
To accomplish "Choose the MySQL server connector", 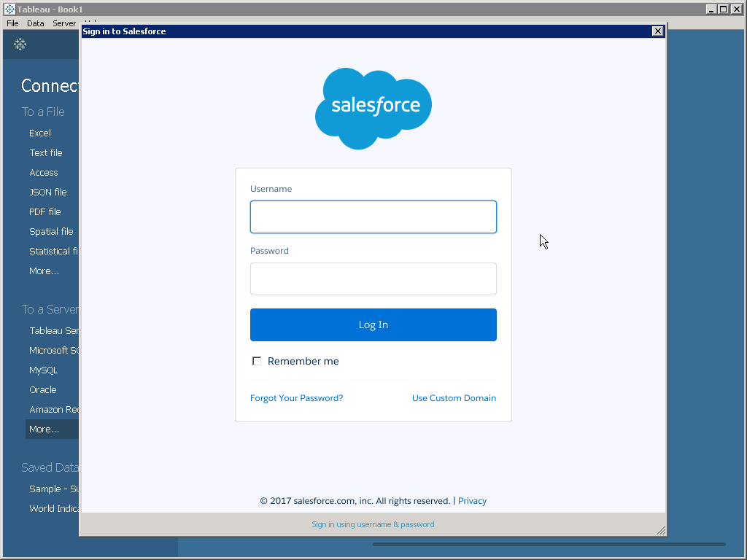I will coord(43,370).
